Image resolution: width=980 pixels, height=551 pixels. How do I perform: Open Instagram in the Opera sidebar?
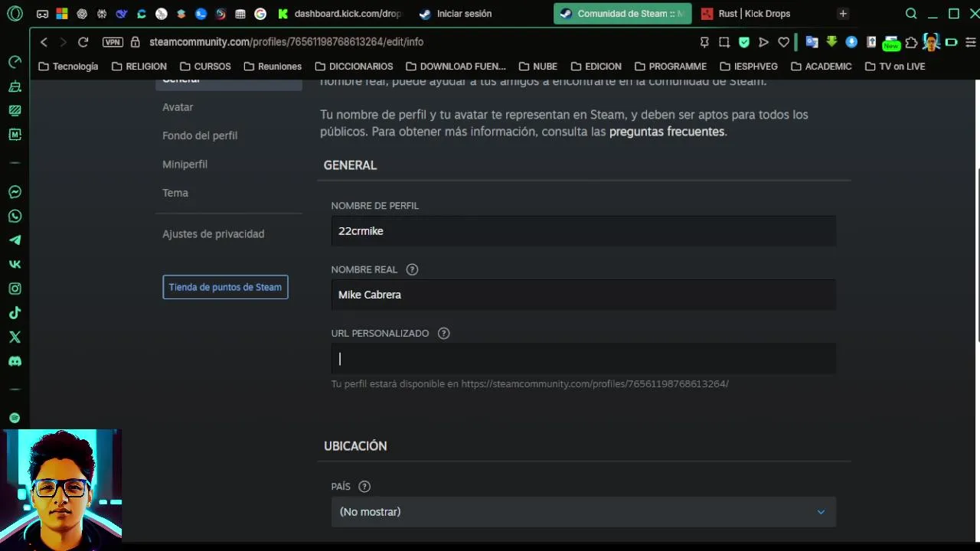(15, 289)
